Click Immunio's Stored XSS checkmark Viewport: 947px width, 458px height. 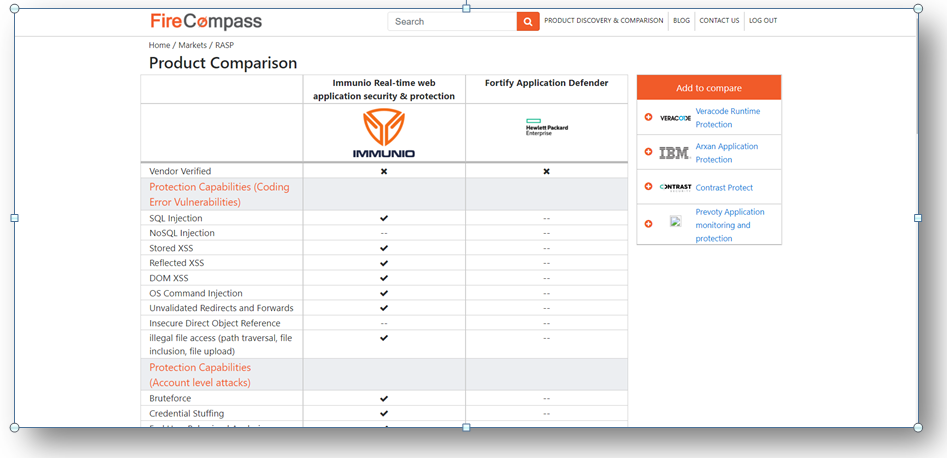[x=384, y=248]
